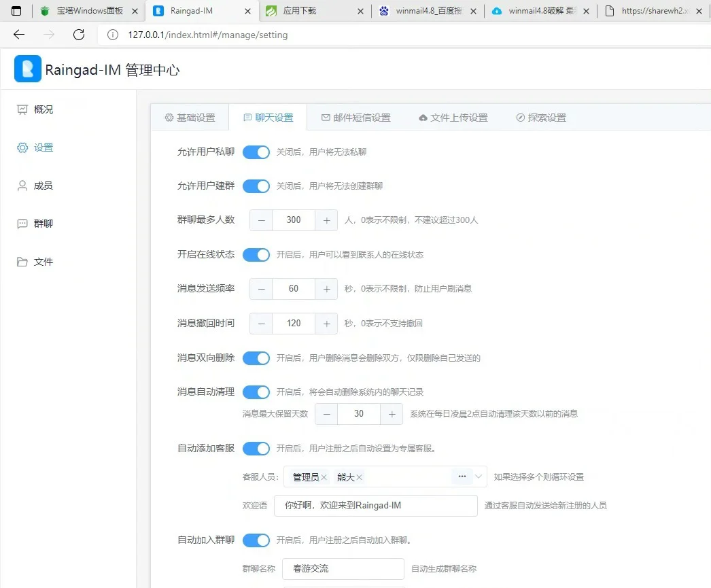Open the 文件 files section in sidebar
This screenshot has height=588, width=711.
click(x=41, y=261)
